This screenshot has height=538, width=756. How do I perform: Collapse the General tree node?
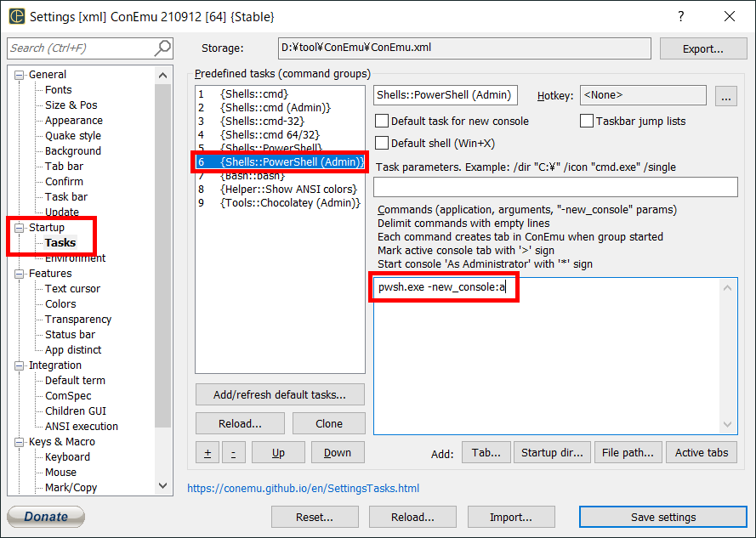click(x=20, y=75)
